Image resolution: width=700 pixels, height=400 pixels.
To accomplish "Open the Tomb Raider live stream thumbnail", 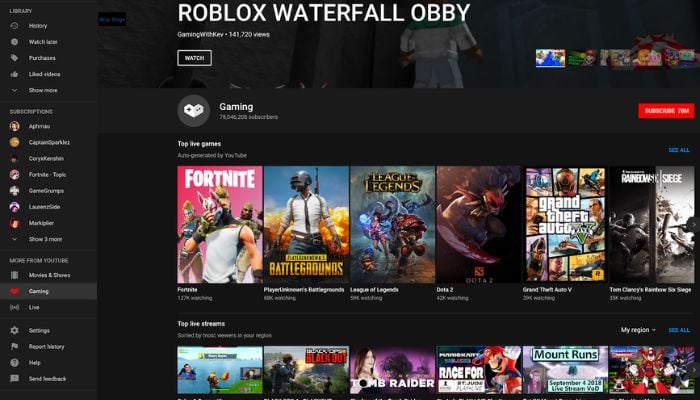I will coord(392,370).
